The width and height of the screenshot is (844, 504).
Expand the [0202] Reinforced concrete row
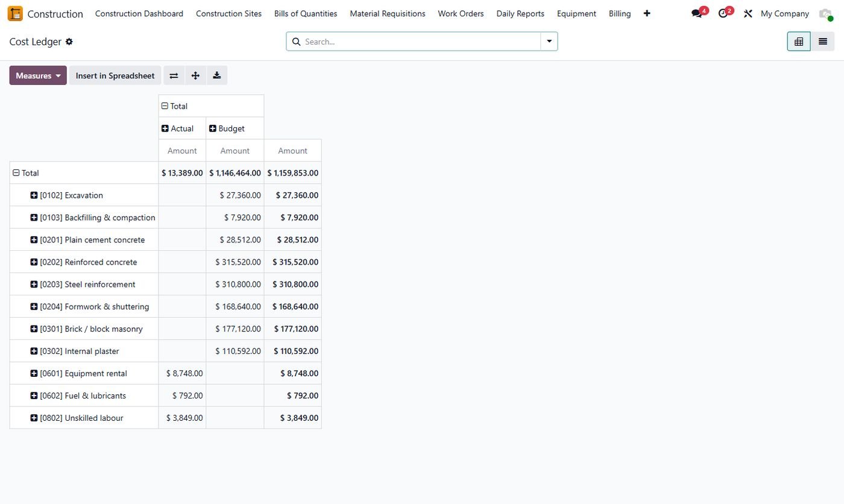[x=84, y=262]
